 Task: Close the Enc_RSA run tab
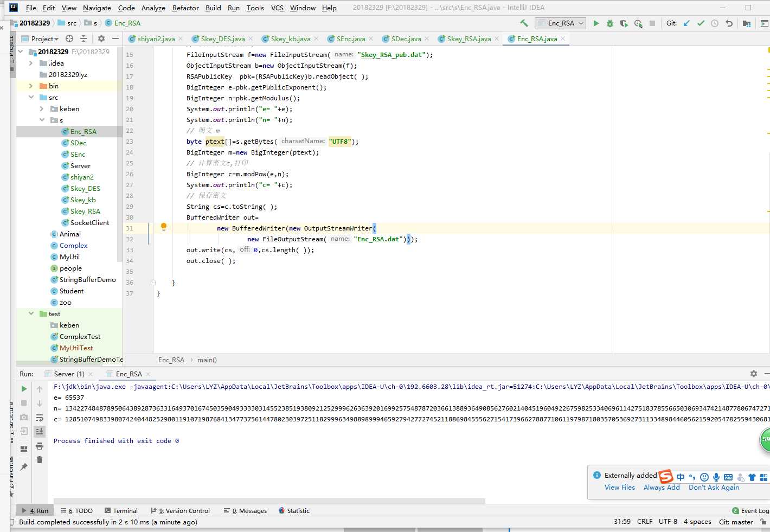click(x=148, y=374)
